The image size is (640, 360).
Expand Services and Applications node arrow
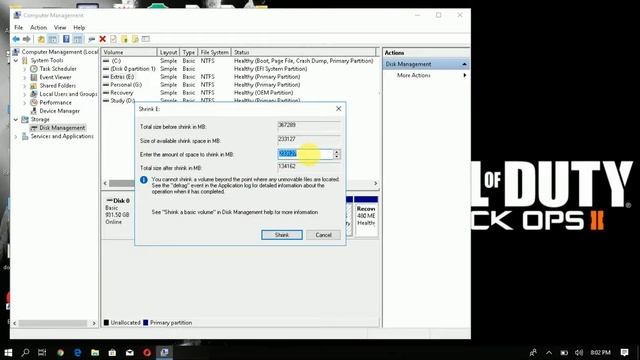point(16,136)
